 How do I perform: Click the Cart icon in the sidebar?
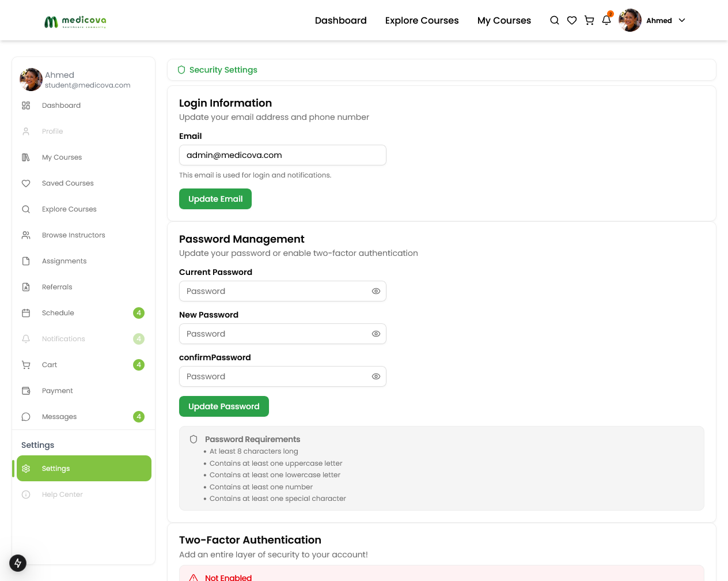click(x=26, y=365)
